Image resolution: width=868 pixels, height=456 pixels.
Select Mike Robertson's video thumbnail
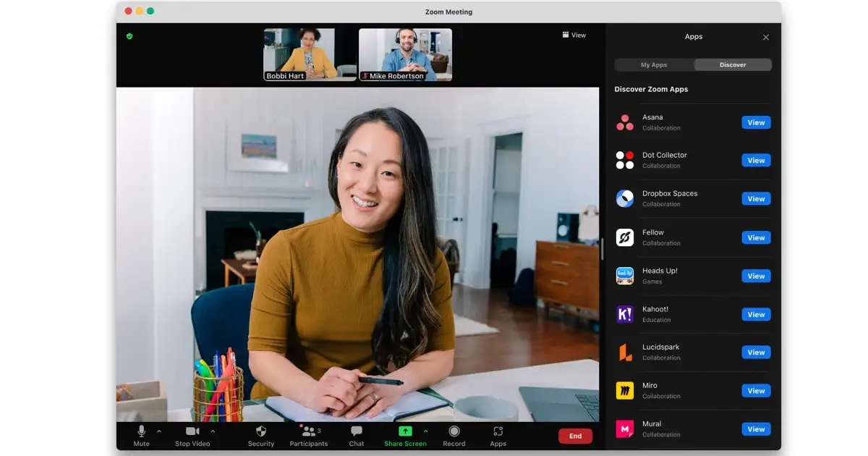pos(405,54)
